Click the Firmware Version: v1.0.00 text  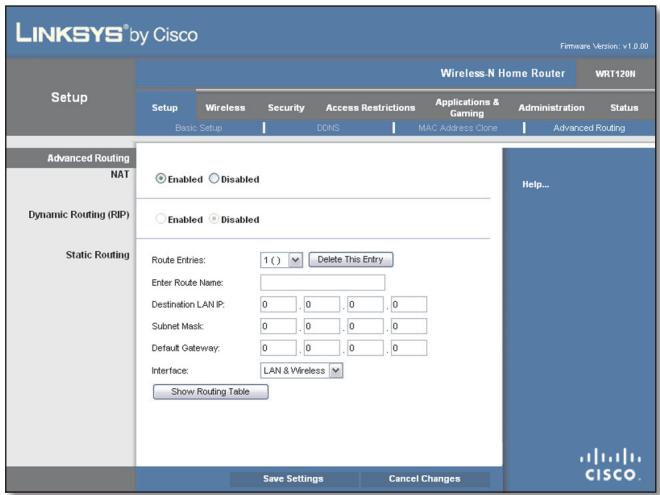click(x=604, y=46)
